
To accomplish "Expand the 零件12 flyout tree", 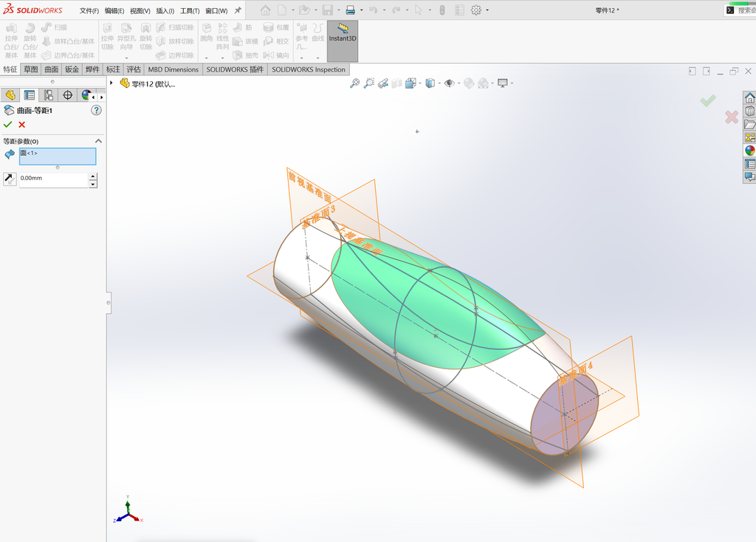I will pyautogui.click(x=111, y=83).
